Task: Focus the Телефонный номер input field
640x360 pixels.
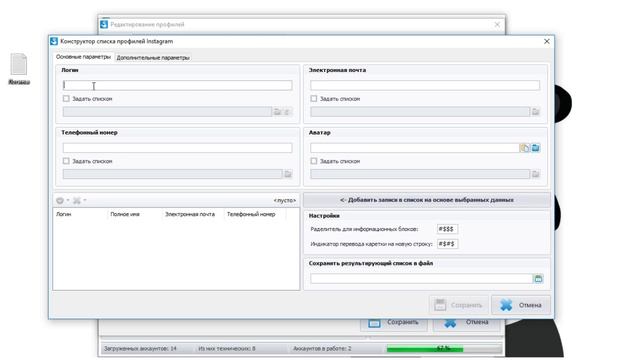Action: pos(178,148)
